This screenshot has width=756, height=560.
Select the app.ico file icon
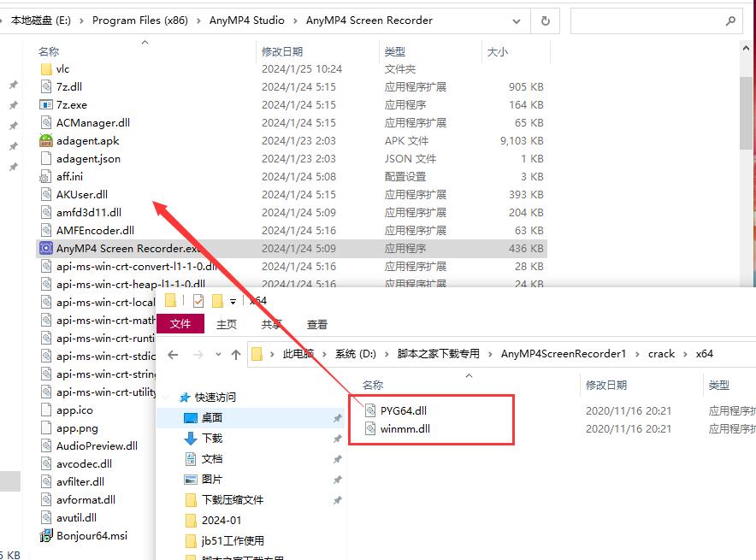click(46, 410)
